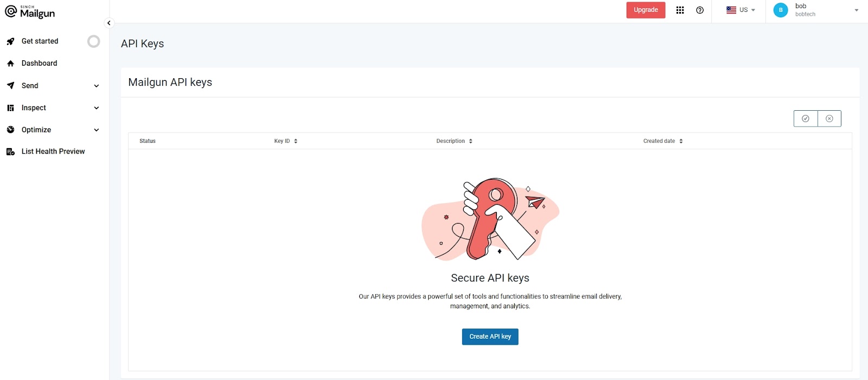Screen dimensions: 868x380
Task: Open the account dropdown arrow
Action: (x=856, y=10)
